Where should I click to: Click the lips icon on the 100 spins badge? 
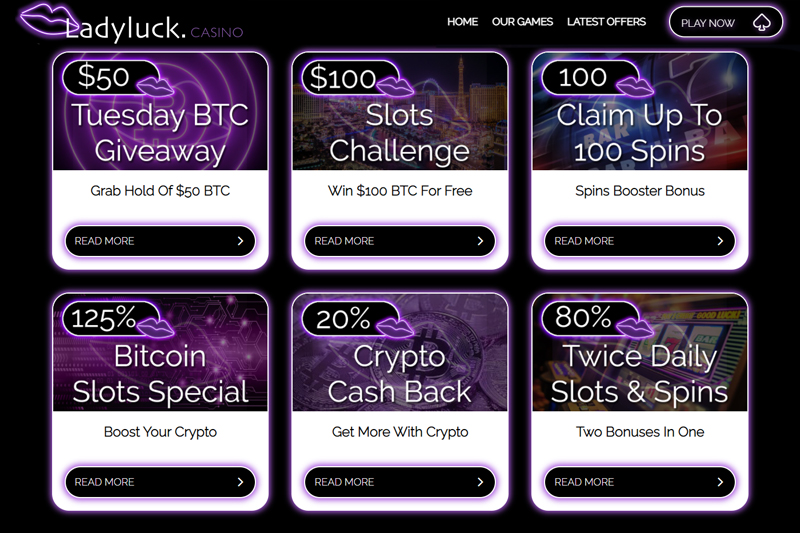pyautogui.click(x=635, y=87)
